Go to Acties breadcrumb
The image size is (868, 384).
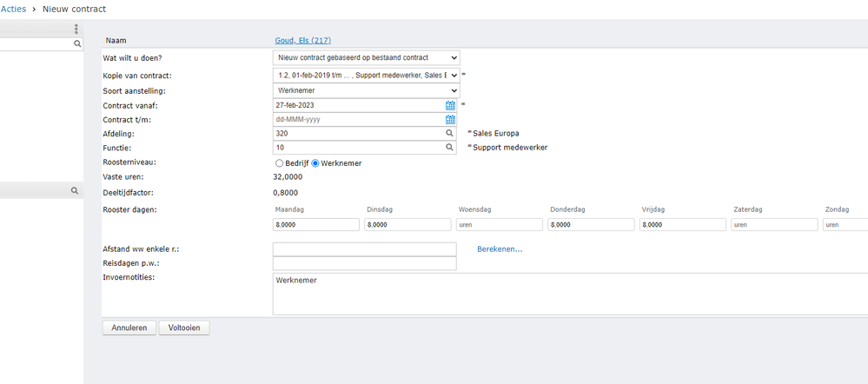click(x=13, y=9)
